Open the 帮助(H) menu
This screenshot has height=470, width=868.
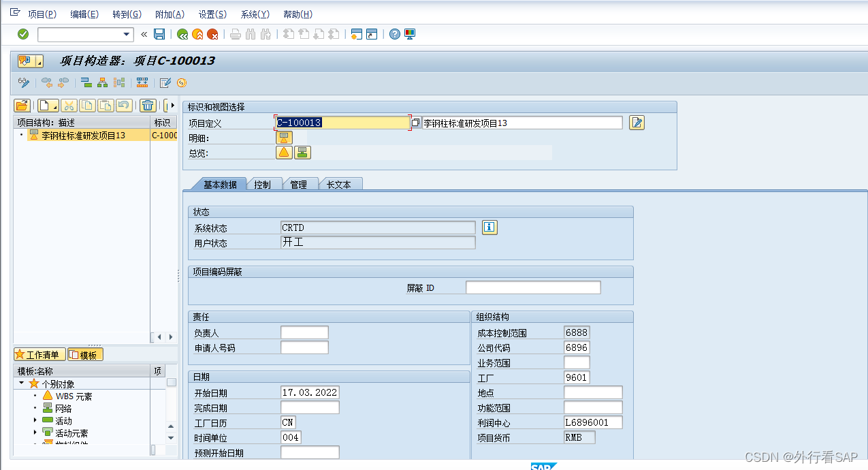[x=298, y=14]
